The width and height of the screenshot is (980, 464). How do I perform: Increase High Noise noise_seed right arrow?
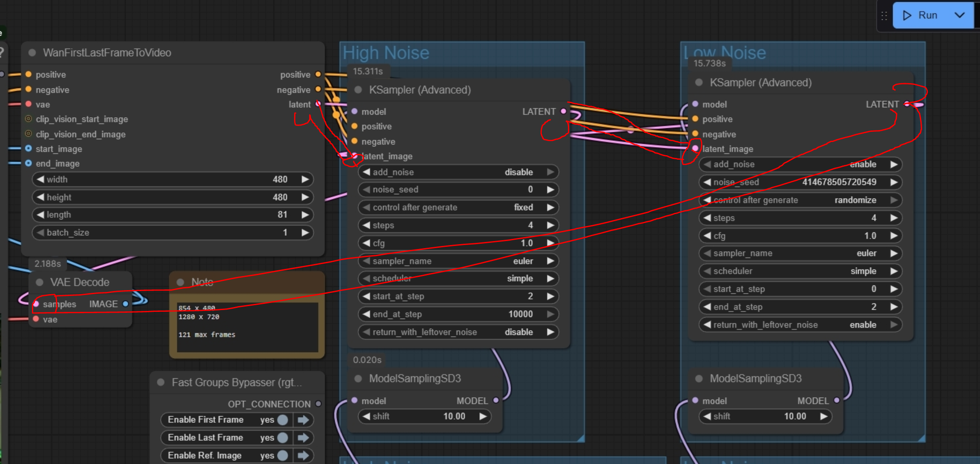click(x=550, y=190)
